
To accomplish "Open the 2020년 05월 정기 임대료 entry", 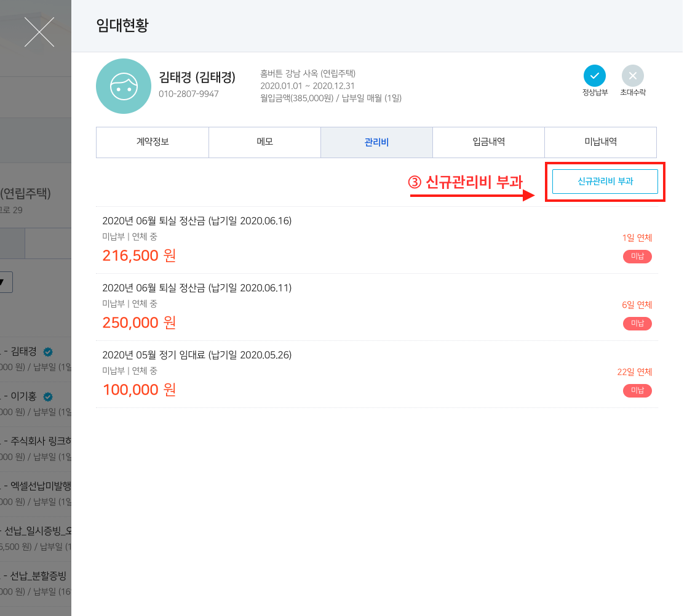I will [x=197, y=355].
